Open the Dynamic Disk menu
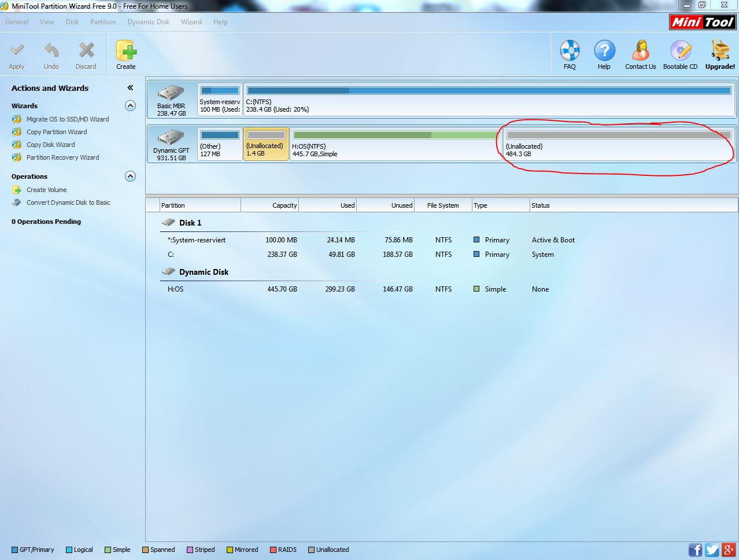 coord(149,22)
